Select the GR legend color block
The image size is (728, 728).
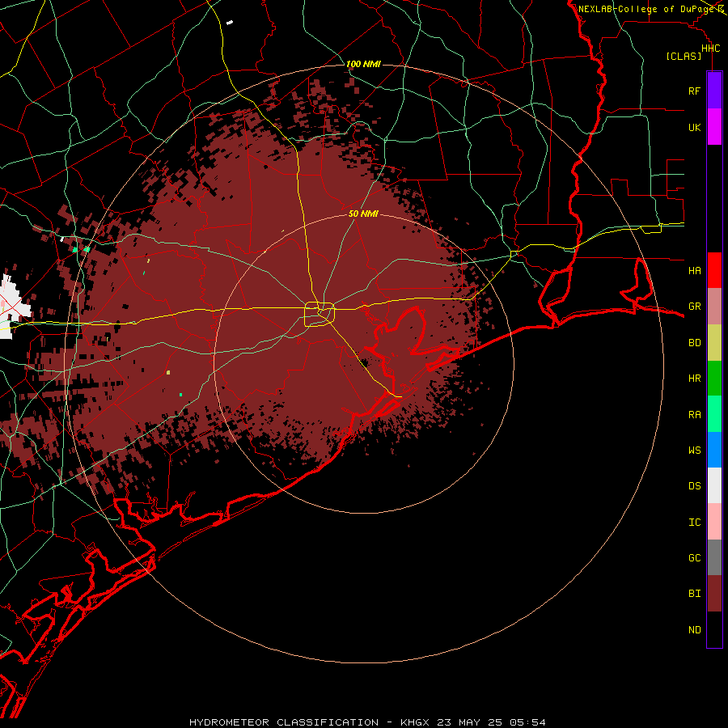pos(714,307)
